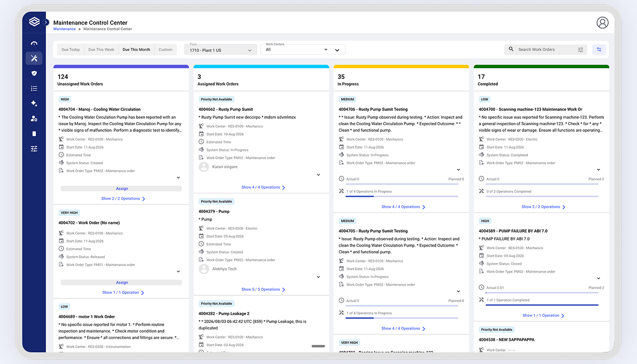Viewport: 637px width, 364px height.
Task: Click the 'Completed' column header
Action: click(x=541, y=80)
